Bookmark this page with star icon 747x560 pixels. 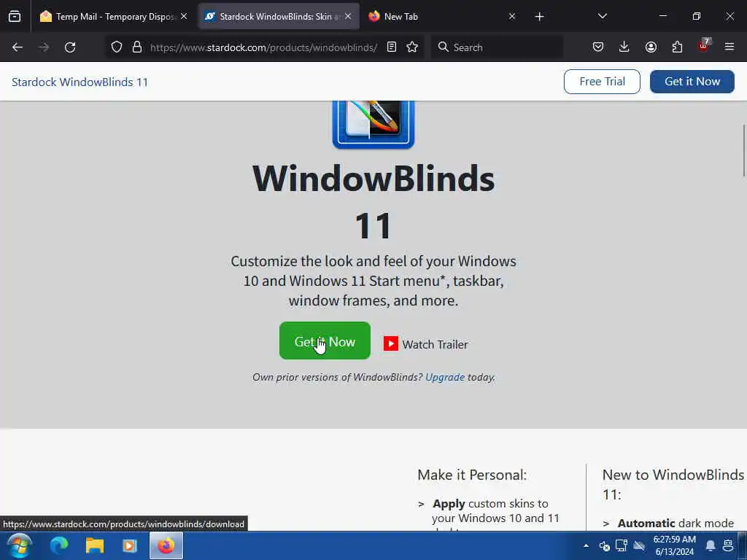(x=413, y=47)
